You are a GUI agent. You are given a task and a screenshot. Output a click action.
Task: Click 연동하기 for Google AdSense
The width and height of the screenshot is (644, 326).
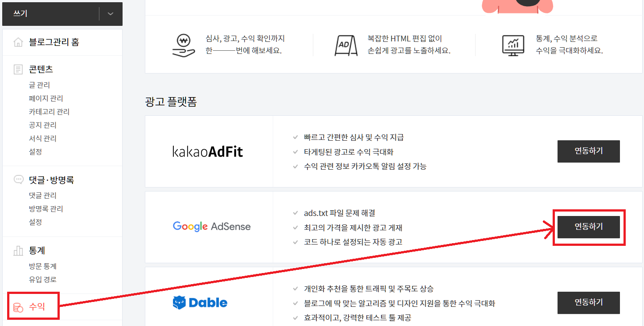pos(589,227)
